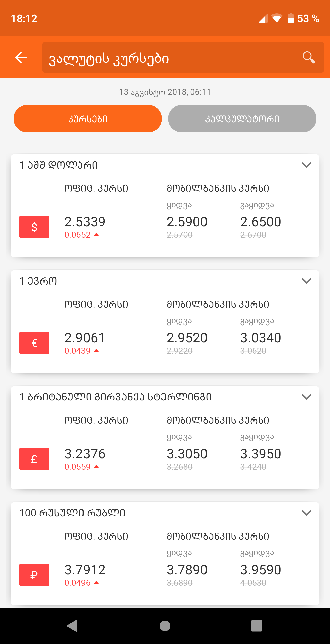Click the ვალუტის კურსები search field

(171, 58)
